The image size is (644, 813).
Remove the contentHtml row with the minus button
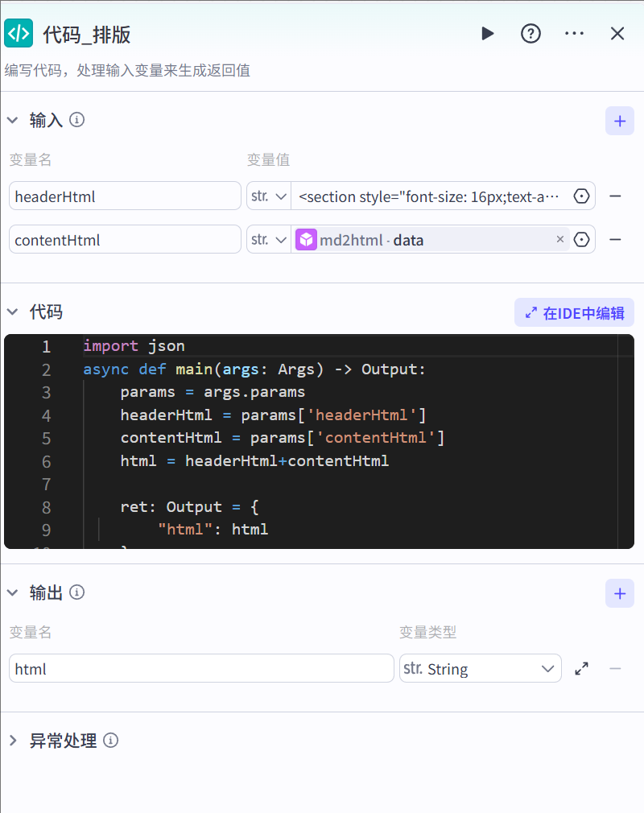click(615, 239)
